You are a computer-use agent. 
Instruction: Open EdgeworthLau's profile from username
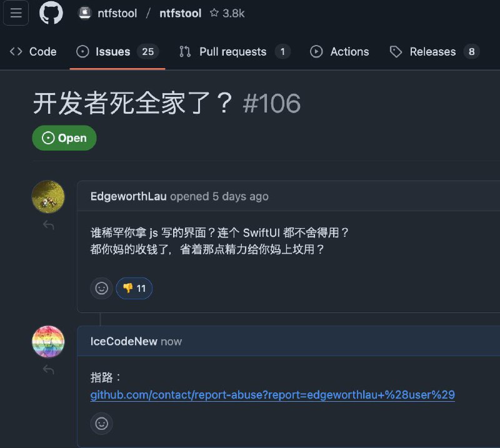(x=129, y=196)
